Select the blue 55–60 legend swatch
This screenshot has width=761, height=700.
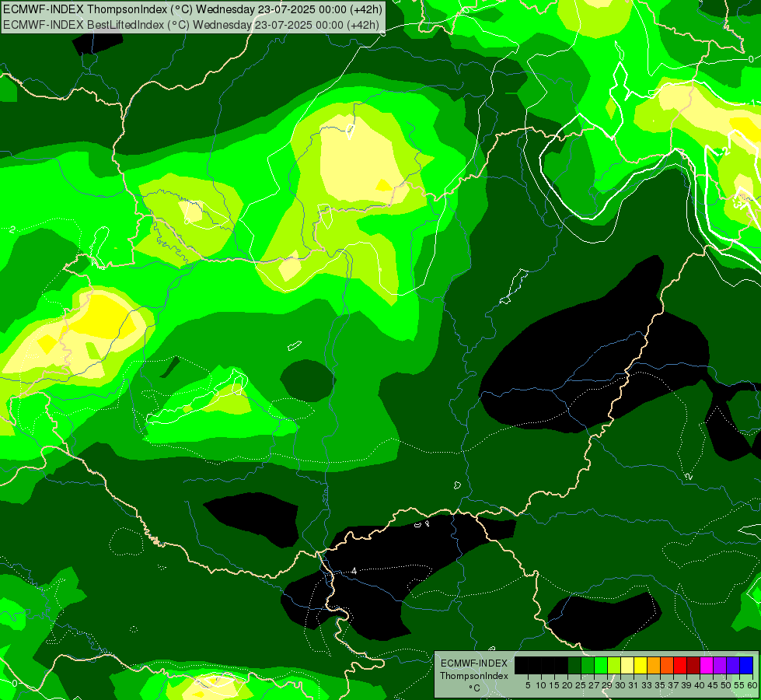746,665
